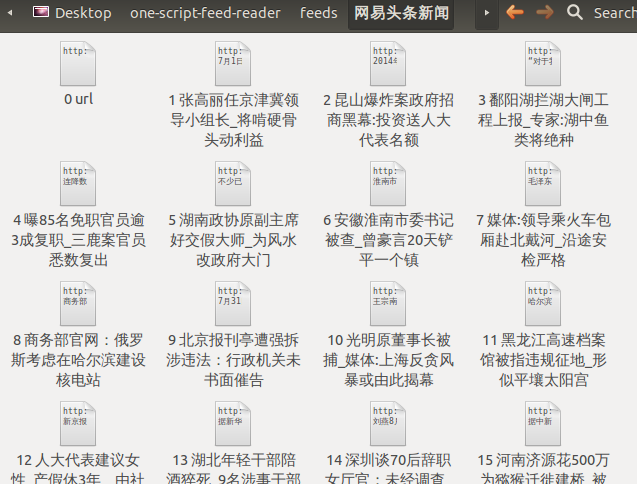637x484 pixels.
Task: Click the Search label in toolbar
Action: pyautogui.click(x=615, y=13)
